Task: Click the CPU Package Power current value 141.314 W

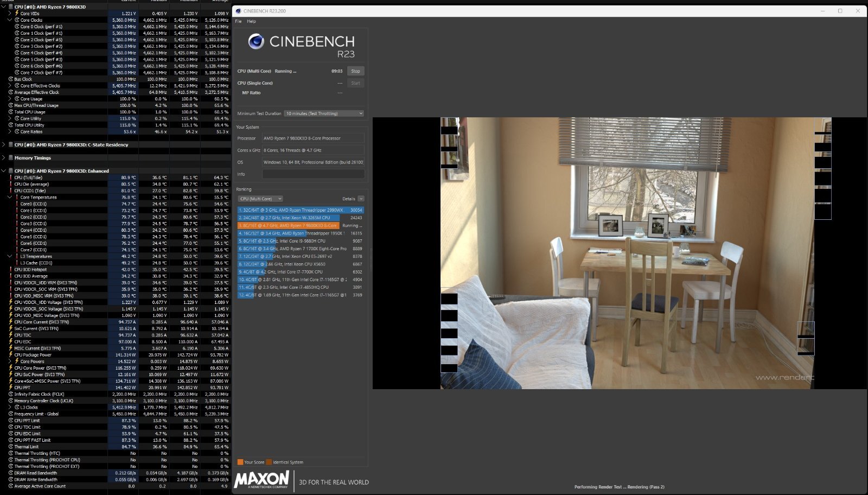Action: point(126,355)
